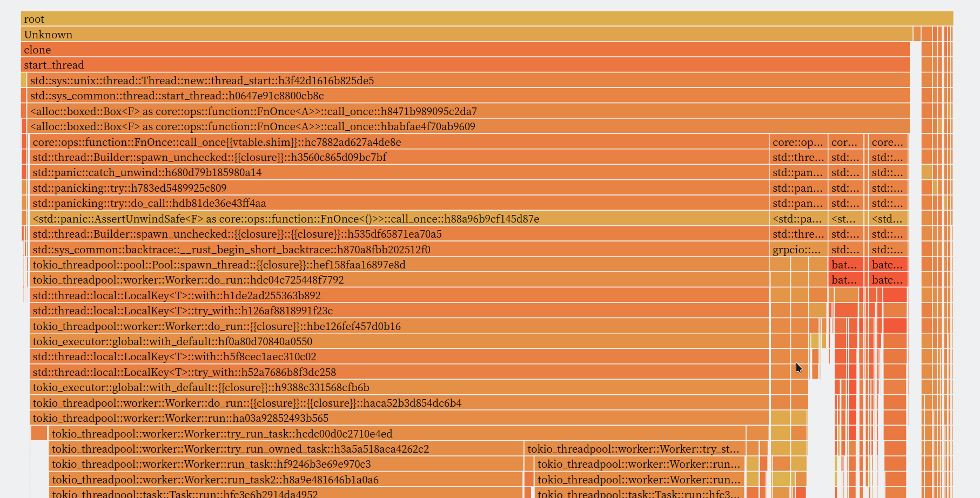Click the root frame bar
The image size is (980, 498).
tap(487, 19)
